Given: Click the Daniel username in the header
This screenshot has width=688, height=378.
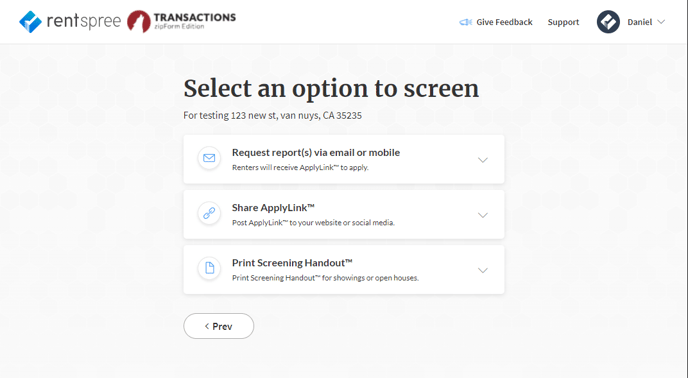Looking at the screenshot, I should click(x=639, y=22).
